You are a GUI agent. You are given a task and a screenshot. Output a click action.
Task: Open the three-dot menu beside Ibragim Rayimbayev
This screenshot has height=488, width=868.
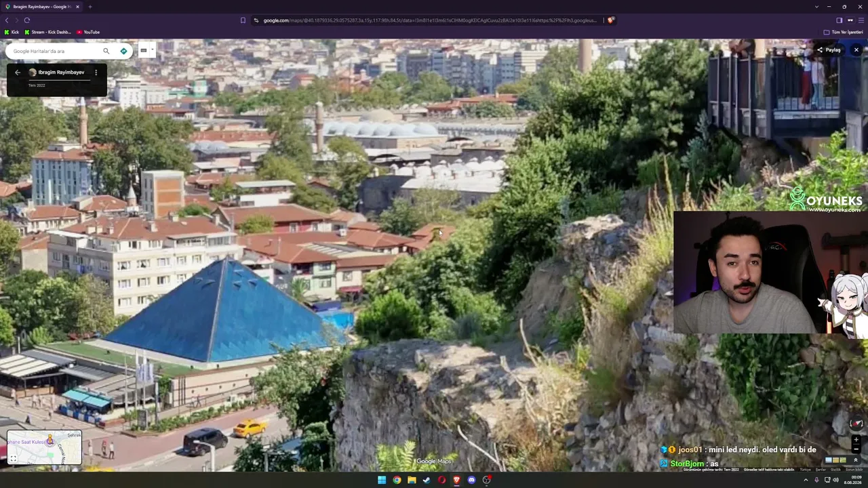[x=96, y=73]
